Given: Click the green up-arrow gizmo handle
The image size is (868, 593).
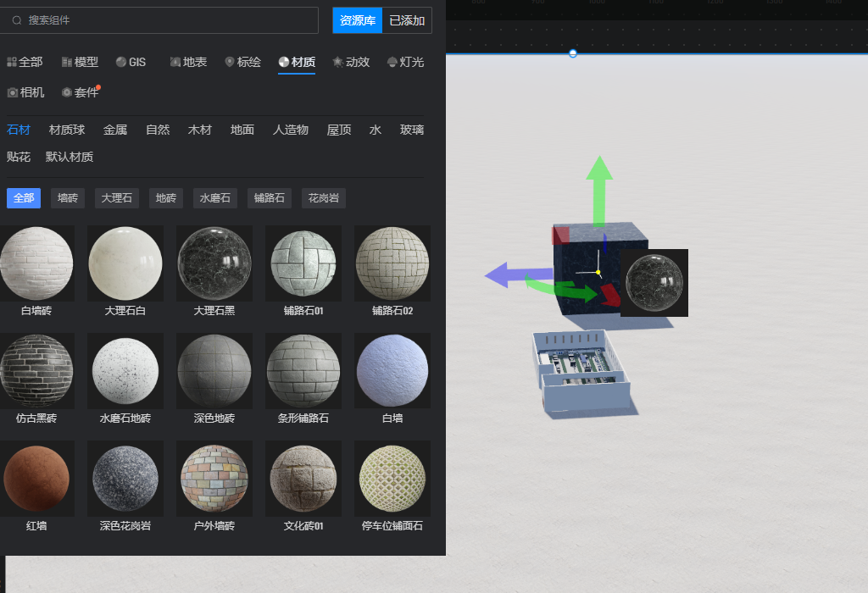Looking at the screenshot, I should point(599,191).
